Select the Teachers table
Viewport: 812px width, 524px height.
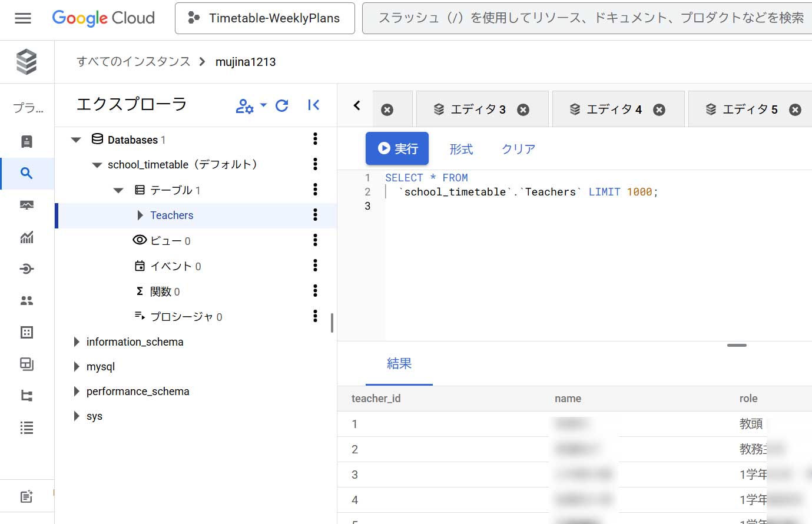171,215
